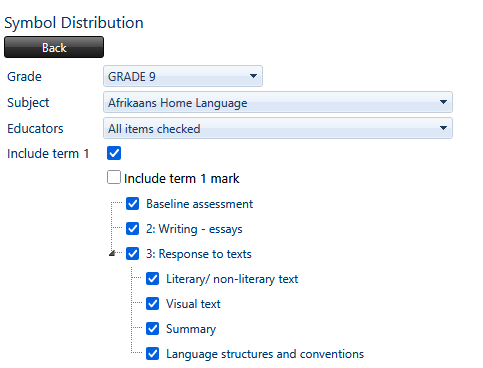
Task: Select the Visual text tree item label
Action: coord(193,304)
